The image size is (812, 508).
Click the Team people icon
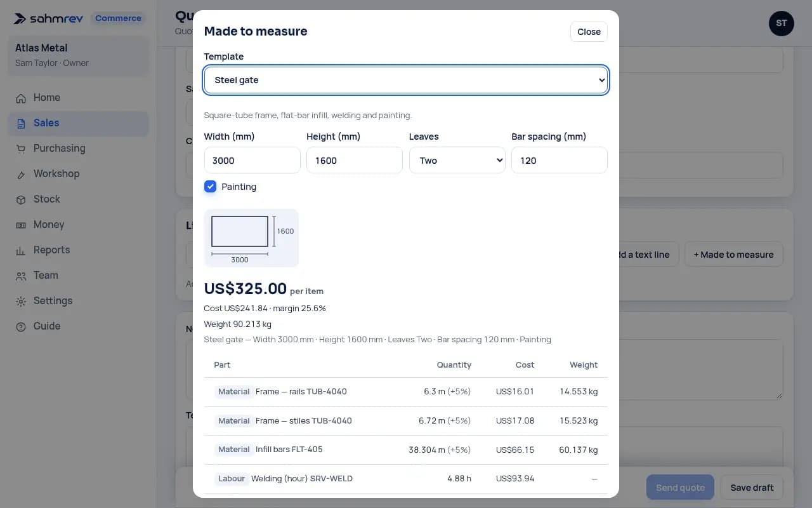point(21,276)
